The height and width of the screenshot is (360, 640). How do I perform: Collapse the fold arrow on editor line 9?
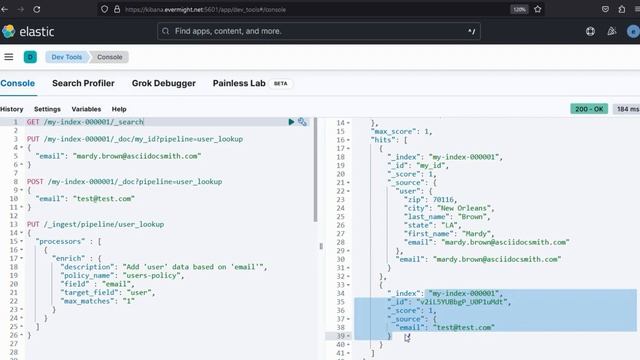(22, 190)
